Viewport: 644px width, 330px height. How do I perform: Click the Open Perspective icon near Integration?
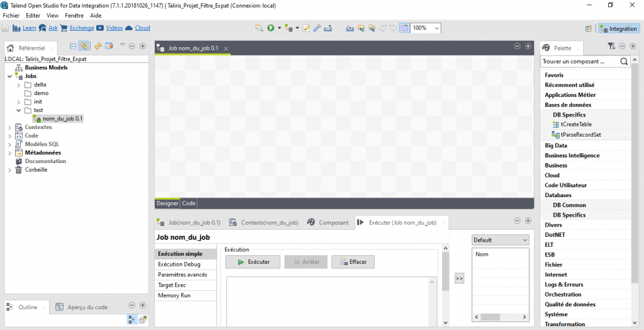point(589,28)
